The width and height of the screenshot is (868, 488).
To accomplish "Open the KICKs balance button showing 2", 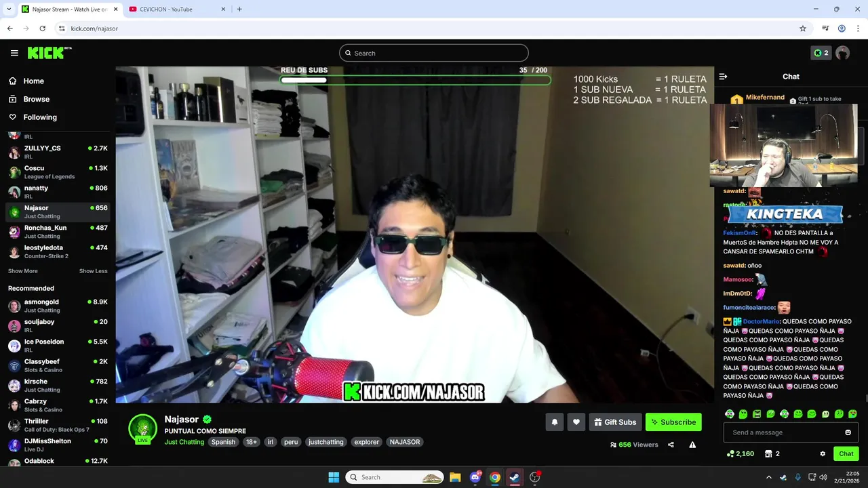I will [821, 53].
